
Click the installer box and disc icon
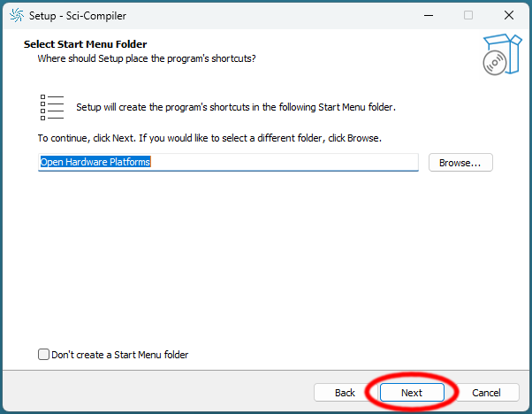click(502, 54)
